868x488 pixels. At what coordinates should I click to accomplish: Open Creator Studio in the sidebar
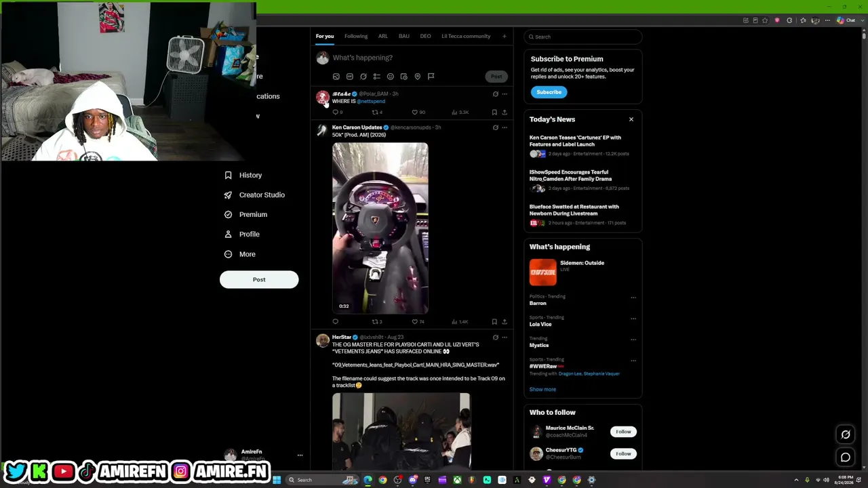click(x=255, y=195)
